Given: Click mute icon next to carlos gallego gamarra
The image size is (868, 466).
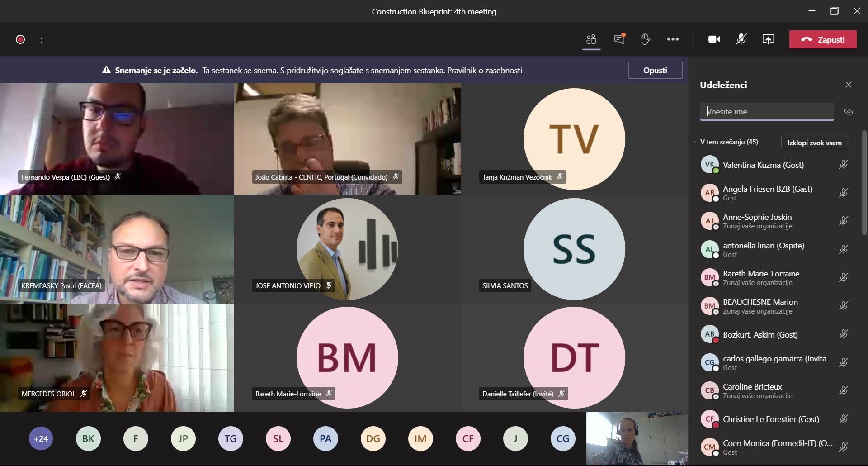Looking at the screenshot, I should coord(844,362).
